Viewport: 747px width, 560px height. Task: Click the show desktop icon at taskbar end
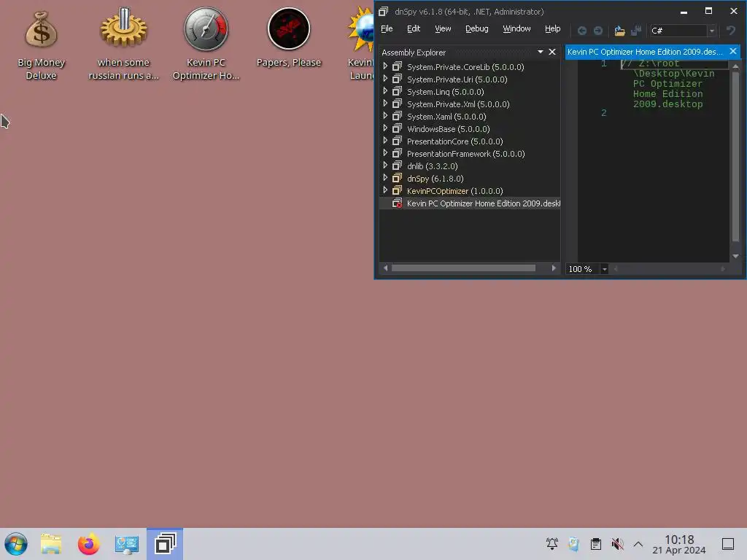point(728,544)
